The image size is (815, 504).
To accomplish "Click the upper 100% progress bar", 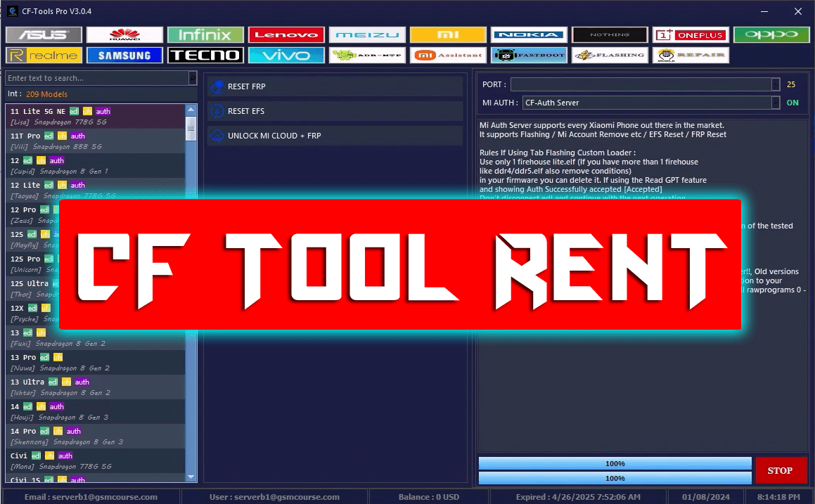I will coord(615,463).
